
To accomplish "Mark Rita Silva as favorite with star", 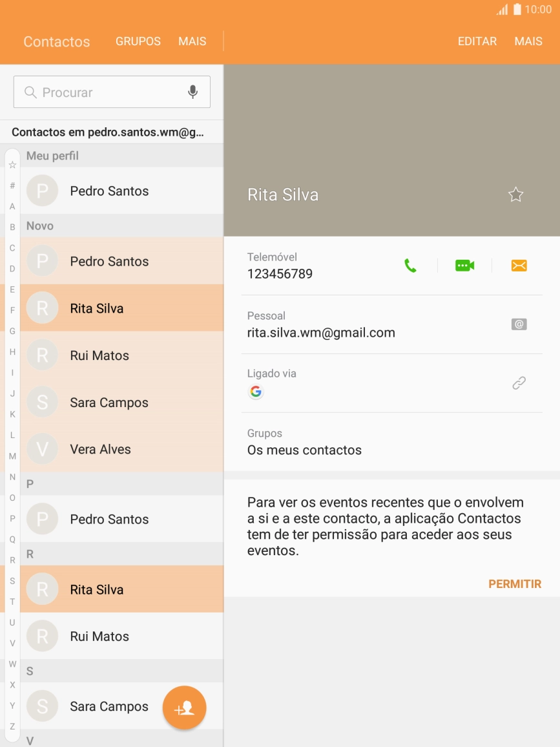I will point(515,195).
